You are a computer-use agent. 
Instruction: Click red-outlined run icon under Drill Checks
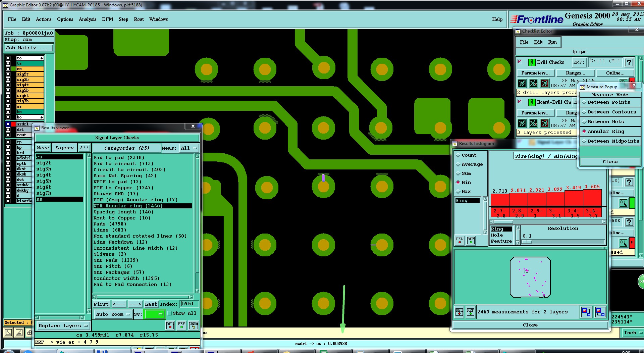[x=545, y=83]
